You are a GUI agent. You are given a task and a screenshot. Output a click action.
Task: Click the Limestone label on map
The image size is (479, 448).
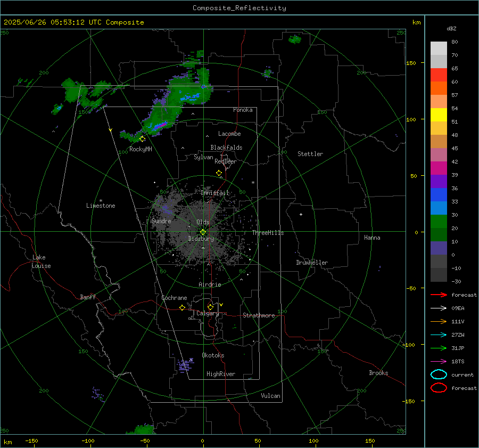(101, 206)
